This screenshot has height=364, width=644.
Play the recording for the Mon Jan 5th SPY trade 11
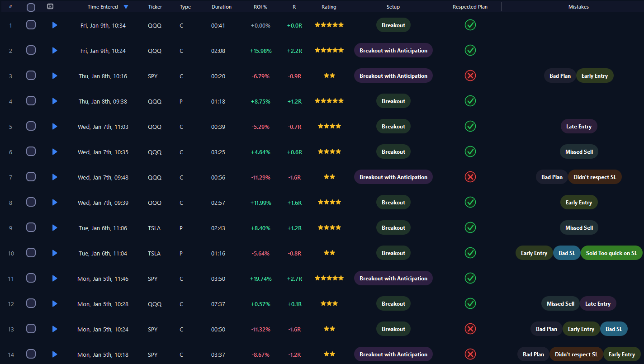coord(55,278)
